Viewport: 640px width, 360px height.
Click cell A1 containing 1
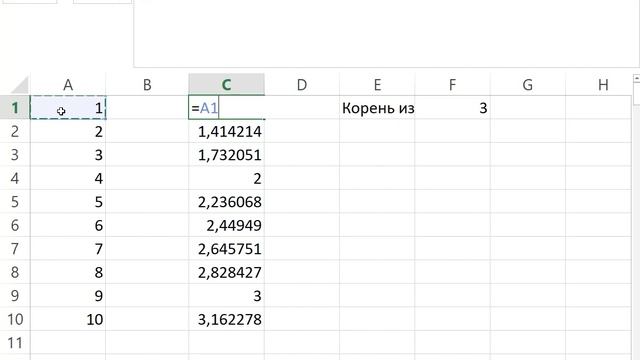click(68, 108)
